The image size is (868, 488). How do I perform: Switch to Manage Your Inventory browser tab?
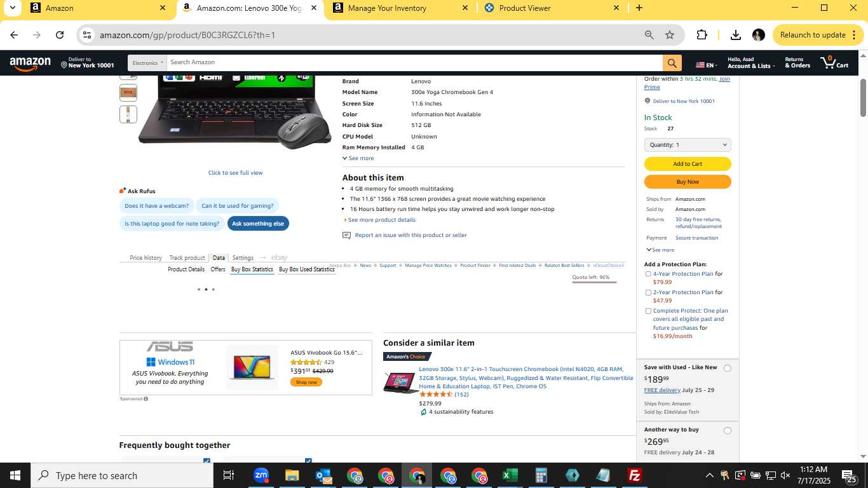(401, 8)
